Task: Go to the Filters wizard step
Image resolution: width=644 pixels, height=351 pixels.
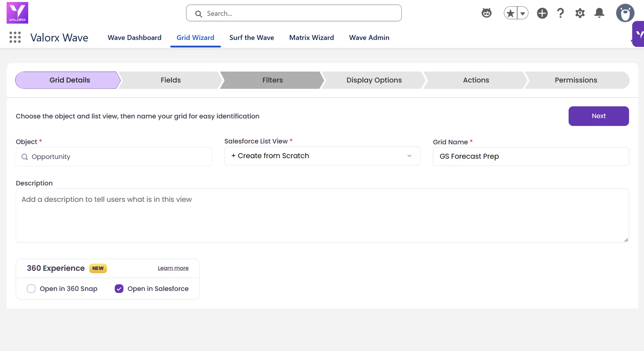Action: pyautogui.click(x=272, y=80)
